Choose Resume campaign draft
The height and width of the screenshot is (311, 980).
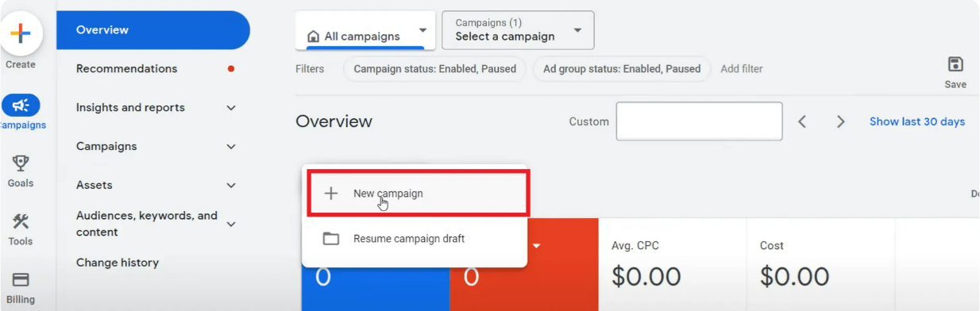tap(415, 239)
